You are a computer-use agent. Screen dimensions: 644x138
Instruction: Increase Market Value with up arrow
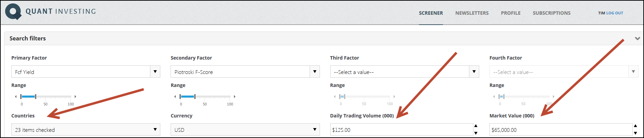tap(635, 126)
